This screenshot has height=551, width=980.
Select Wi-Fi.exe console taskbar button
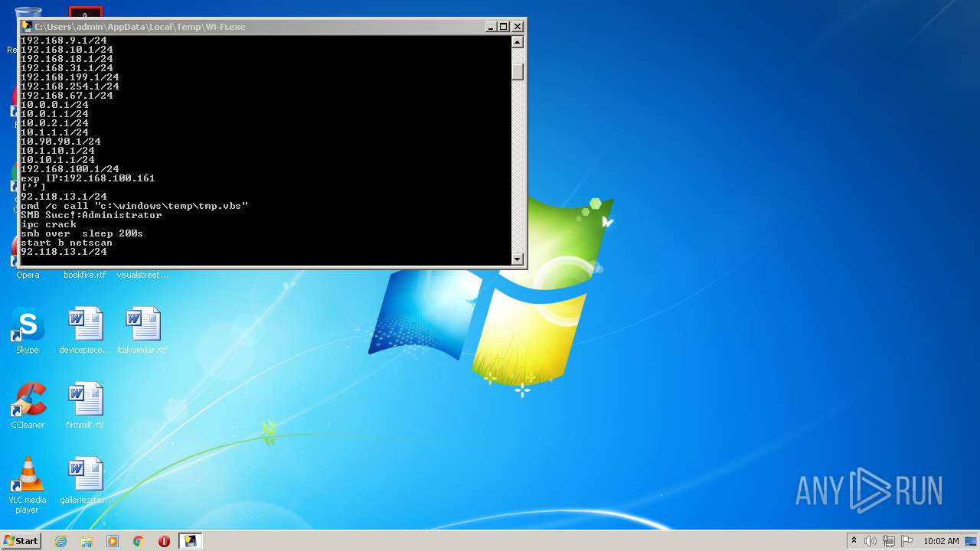coord(190,541)
